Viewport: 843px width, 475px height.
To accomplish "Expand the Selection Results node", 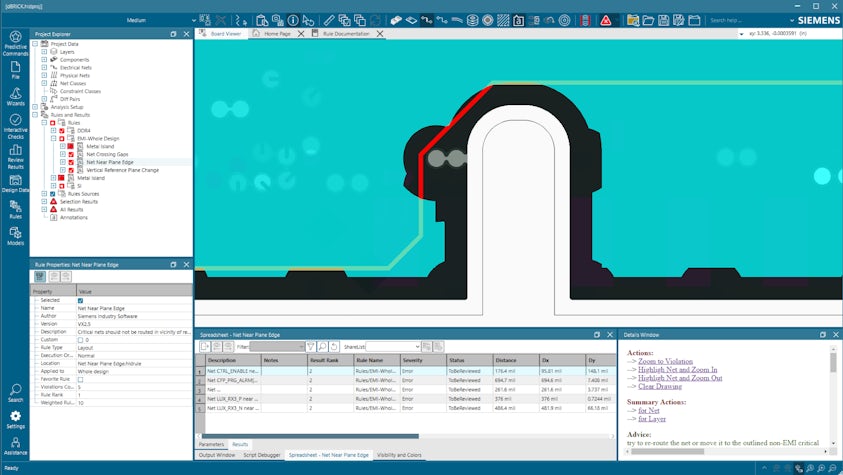I will 44,201.
